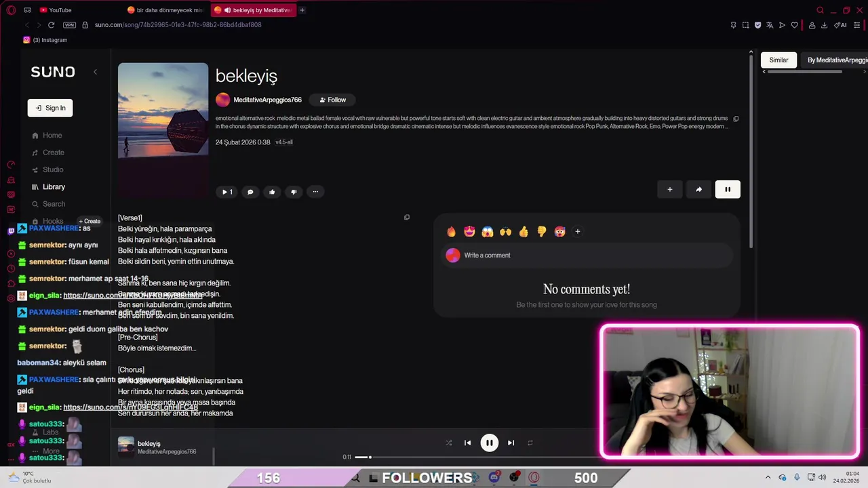Open Library in sidebar

[48, 186]
